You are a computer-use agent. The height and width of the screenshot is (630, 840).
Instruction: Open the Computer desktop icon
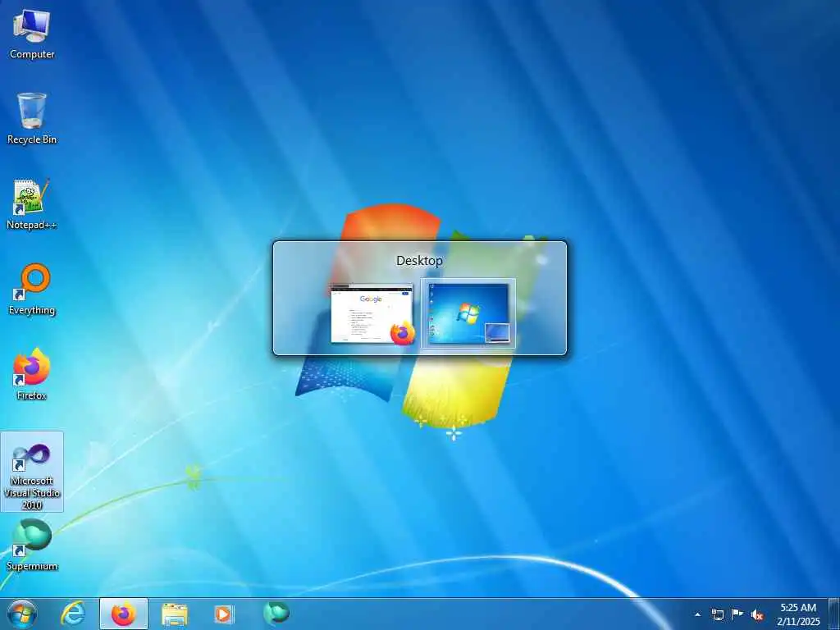(x=32, y=34)
